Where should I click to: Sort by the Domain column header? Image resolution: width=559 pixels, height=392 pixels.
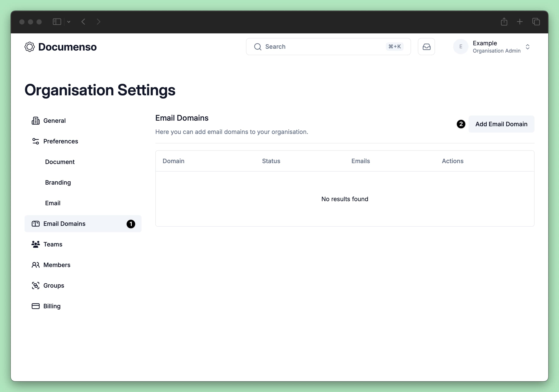pos(173,161)
